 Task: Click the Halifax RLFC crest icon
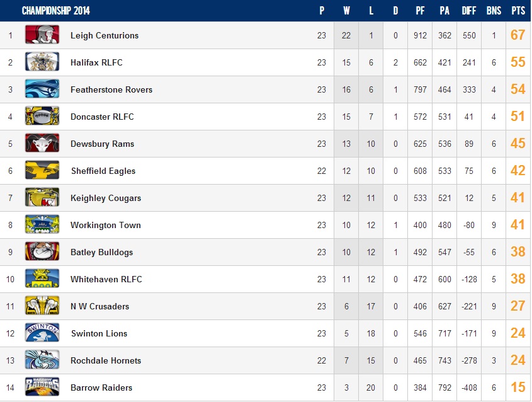tap(42, 62)
